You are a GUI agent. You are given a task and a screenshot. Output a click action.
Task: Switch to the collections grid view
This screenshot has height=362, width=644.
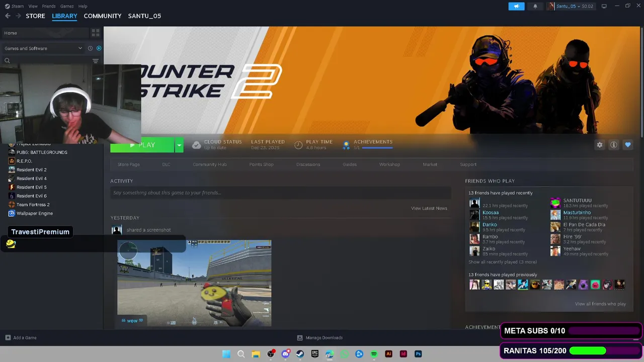pyautogui.click(x=95, y=33)
